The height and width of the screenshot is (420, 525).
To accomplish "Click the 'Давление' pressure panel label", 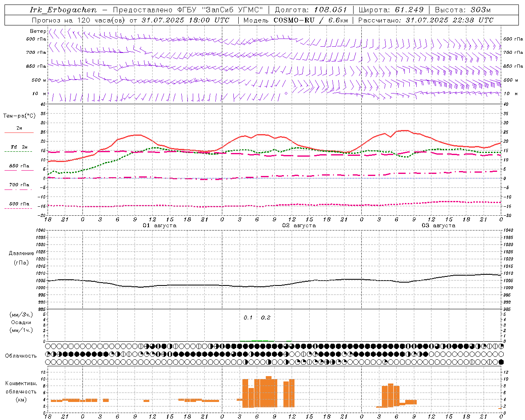I will pyautogui.click(x=21, y=253).
